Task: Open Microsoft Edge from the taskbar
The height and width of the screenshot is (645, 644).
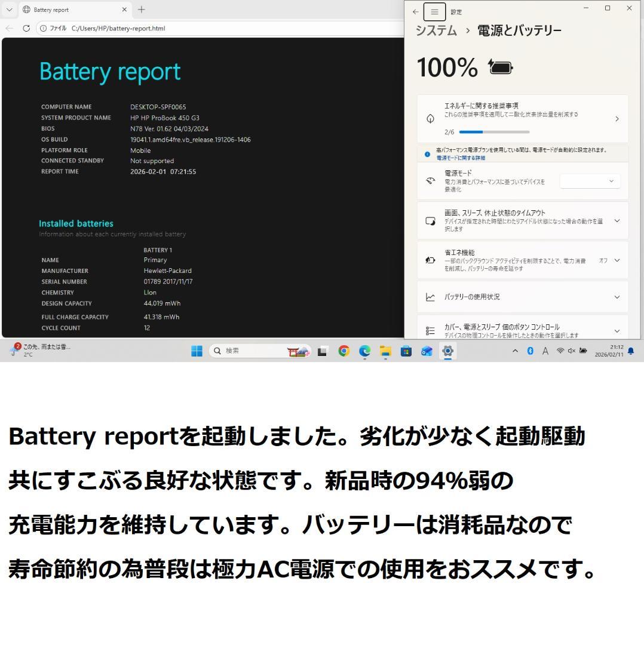Action: [x=364, y=351]
